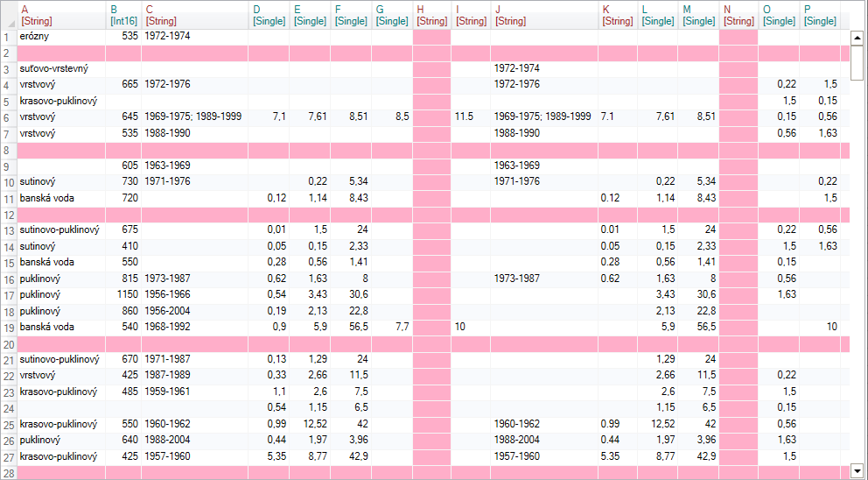
Task: Click 'sutinovo-puklinový' in row 13
Action: (x=61, y=230)
